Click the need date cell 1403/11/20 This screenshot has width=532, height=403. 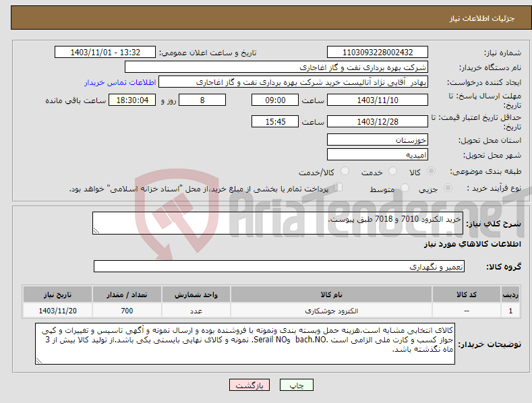pyautogui.click(x=57, y=311)
